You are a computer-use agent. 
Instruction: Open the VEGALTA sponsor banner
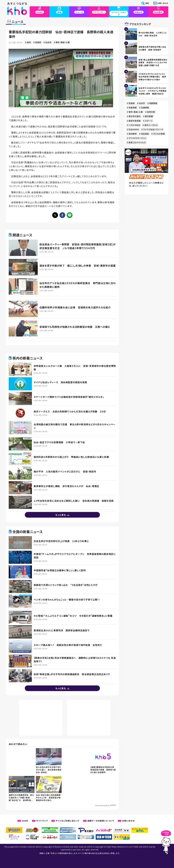(x=14, y=830)
